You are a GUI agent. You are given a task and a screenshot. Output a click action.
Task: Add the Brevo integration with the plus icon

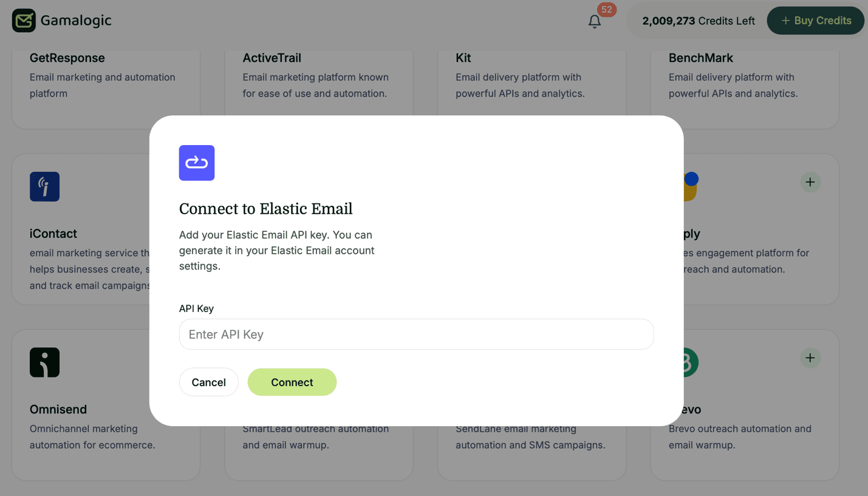(810, 358)
